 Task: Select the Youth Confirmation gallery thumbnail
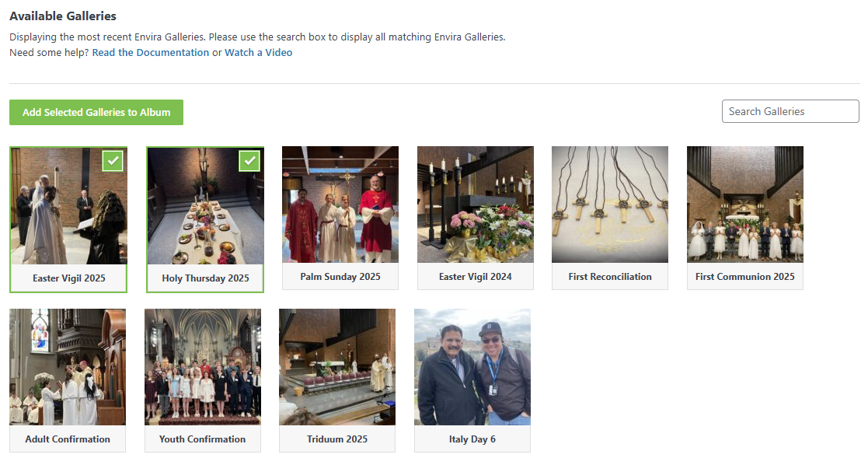[x=203, y=367]
